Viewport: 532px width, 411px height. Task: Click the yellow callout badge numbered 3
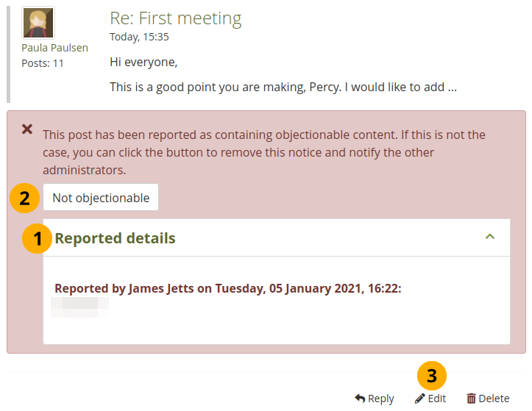pyautogui.click(x=432, y=377)
